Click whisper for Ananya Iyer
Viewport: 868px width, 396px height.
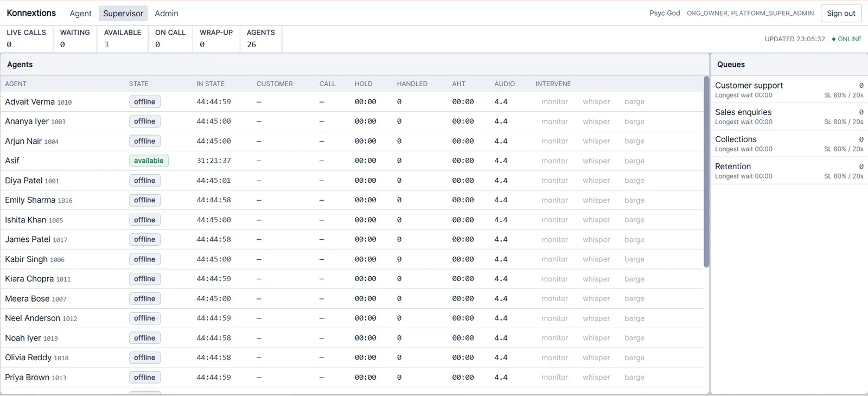596,122
